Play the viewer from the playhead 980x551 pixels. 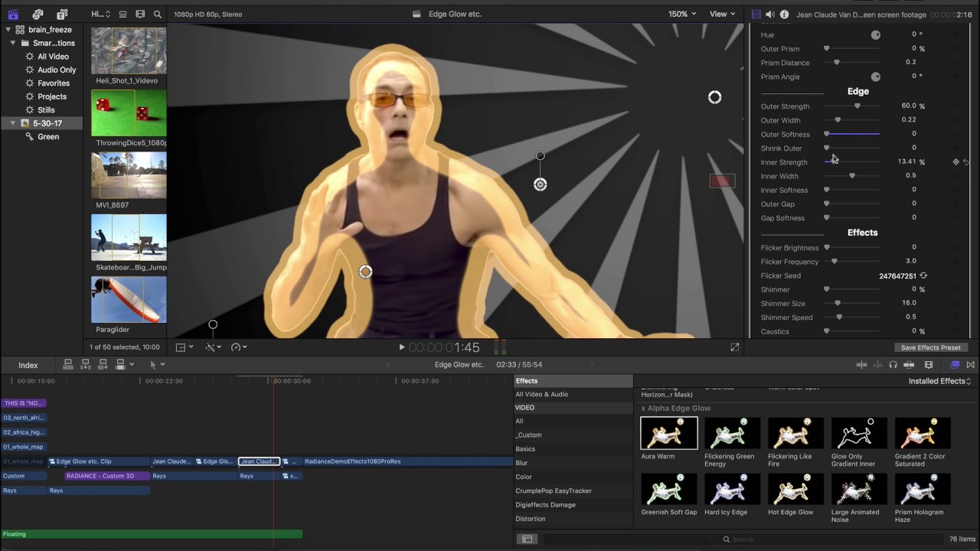click(401, 347)
